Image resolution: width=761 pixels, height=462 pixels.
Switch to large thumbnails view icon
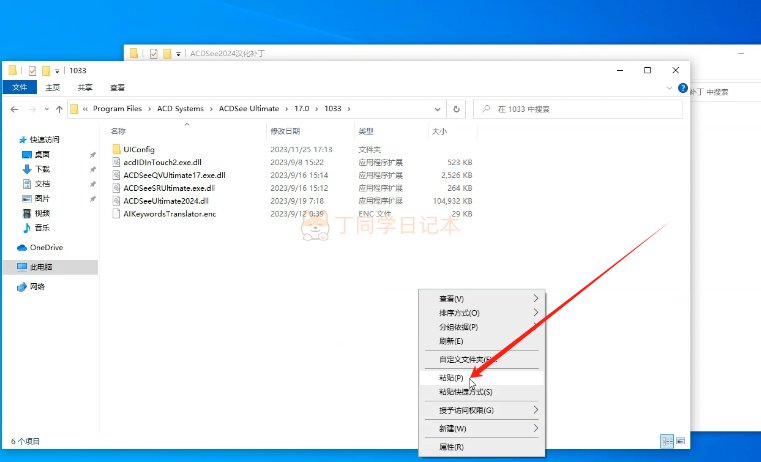(680, 440)
